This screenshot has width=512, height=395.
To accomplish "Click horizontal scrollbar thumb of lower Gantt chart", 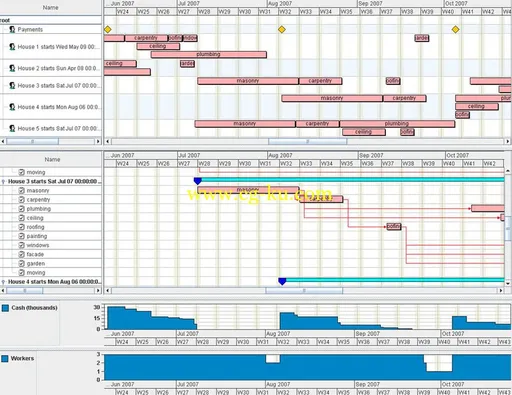I will point(304,291).
